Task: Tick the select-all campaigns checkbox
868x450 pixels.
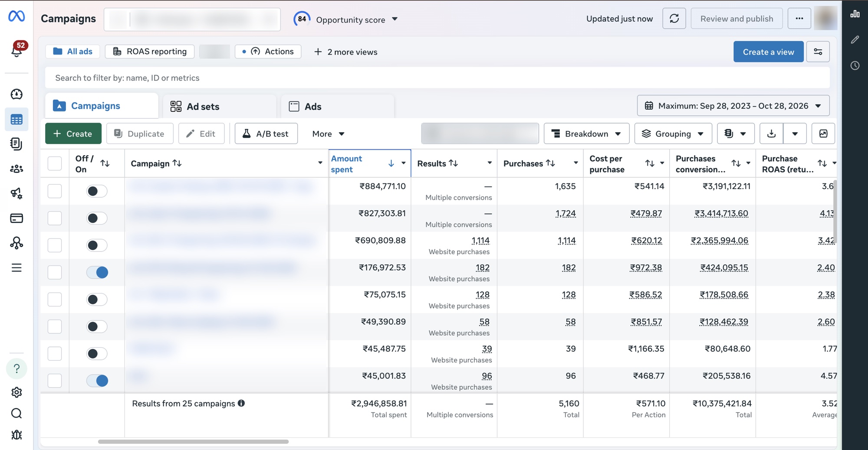Action: click(x=55, y=163)
